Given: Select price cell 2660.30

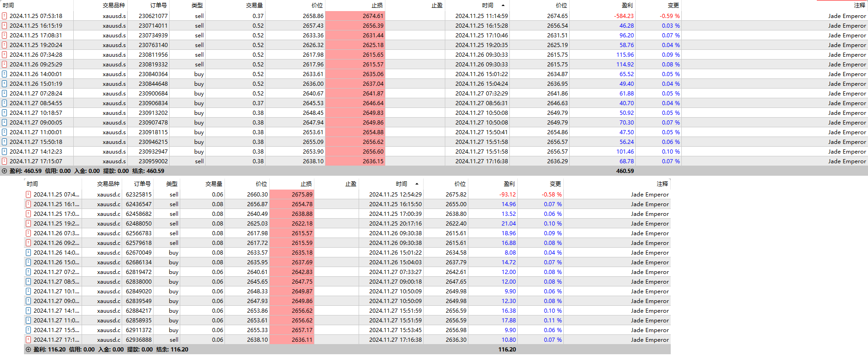Looking at the screenshot, I should click(x=257, y=194).
